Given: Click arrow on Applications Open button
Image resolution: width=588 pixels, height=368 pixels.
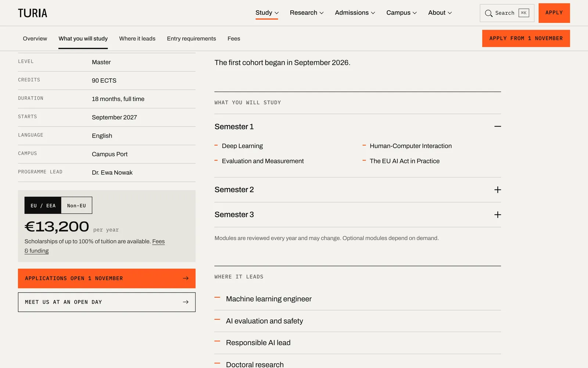Looking at the screenshot, I should click(x=186, y=278).
